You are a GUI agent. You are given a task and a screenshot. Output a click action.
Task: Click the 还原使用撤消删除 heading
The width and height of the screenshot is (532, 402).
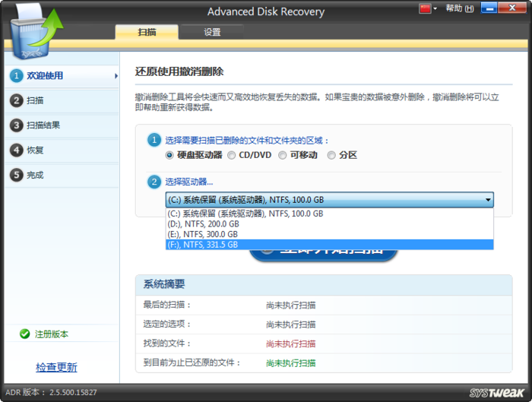pyautogui.click(x=179, y=71)
